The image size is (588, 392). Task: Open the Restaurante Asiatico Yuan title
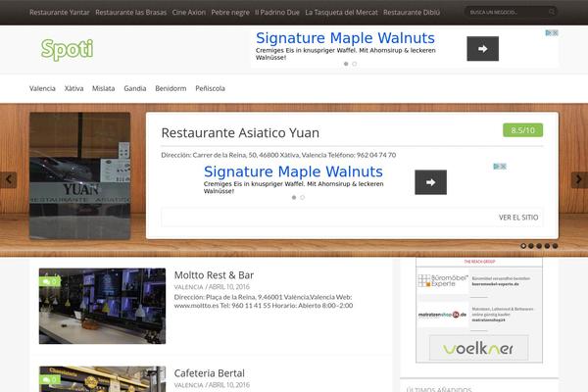(x=240, y=133)
